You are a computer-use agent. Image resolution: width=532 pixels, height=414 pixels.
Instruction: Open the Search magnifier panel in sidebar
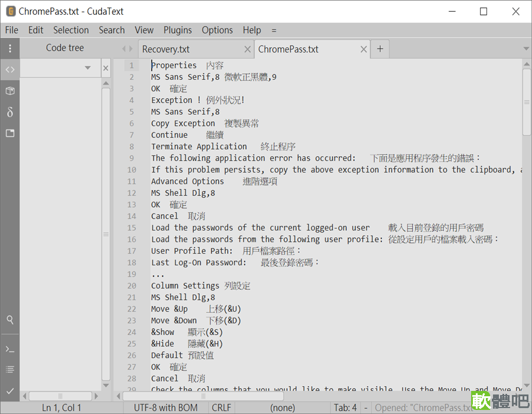pos(10,319)
